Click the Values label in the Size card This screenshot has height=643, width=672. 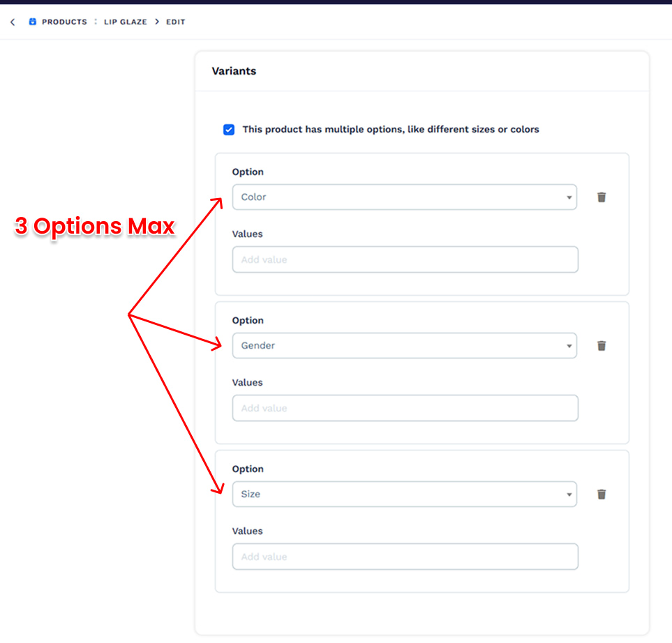coord(247,531)
